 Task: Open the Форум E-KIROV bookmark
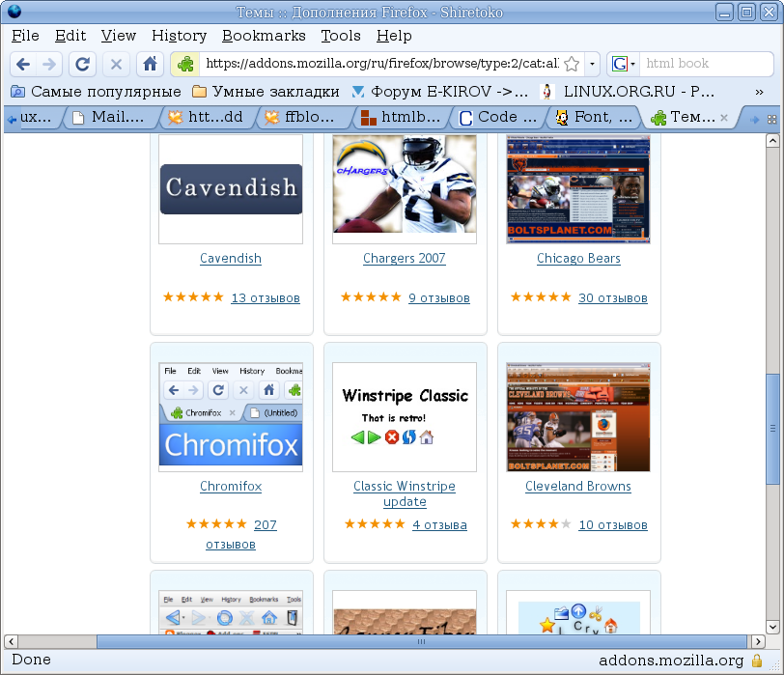pos(440,92)
